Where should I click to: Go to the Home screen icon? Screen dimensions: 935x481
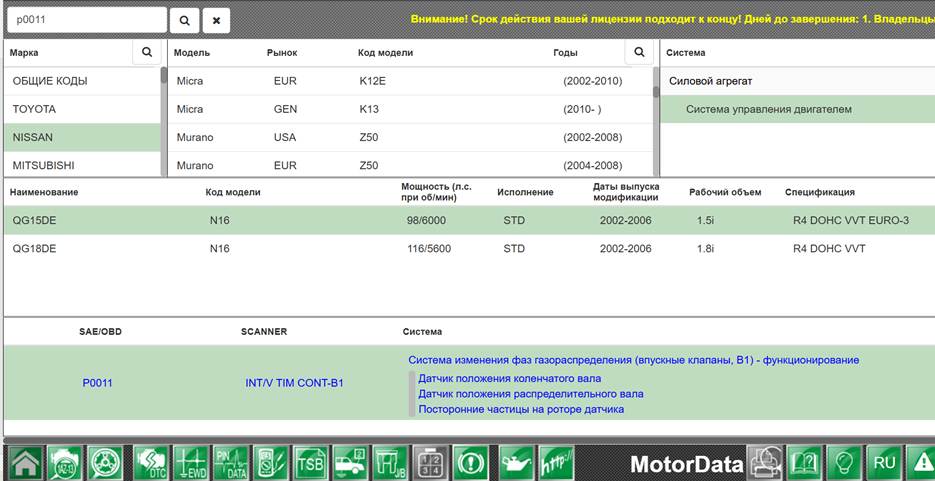(x=25, y=463)
